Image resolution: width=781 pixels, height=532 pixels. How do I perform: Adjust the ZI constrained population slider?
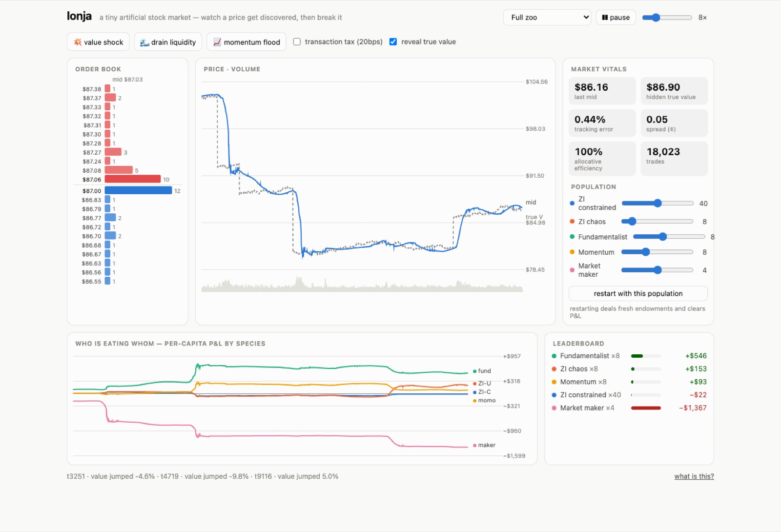(658, 203)
